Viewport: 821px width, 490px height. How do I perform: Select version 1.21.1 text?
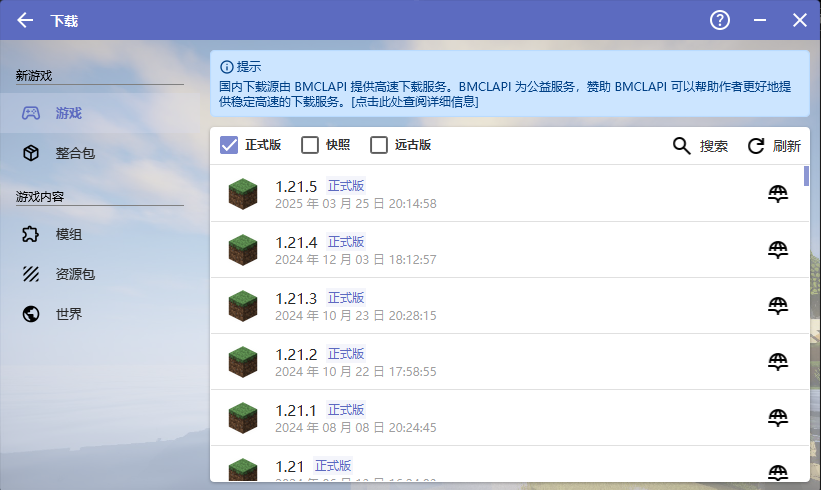296,410
